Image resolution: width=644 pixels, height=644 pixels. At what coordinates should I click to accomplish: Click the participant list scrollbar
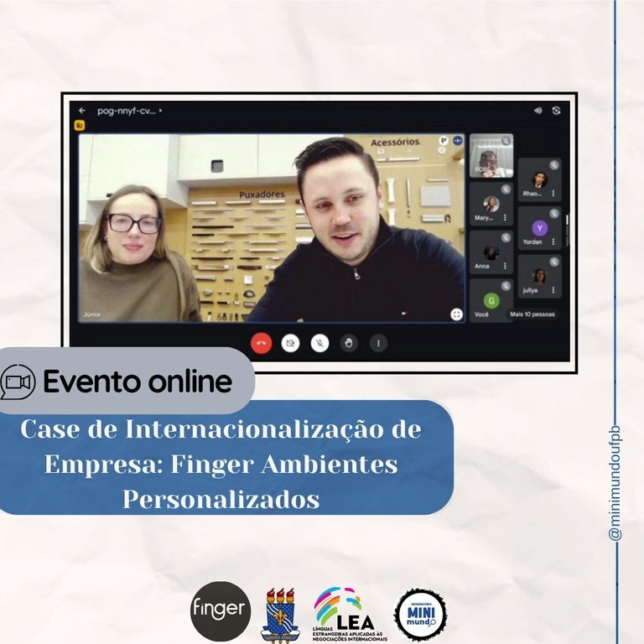568,221
